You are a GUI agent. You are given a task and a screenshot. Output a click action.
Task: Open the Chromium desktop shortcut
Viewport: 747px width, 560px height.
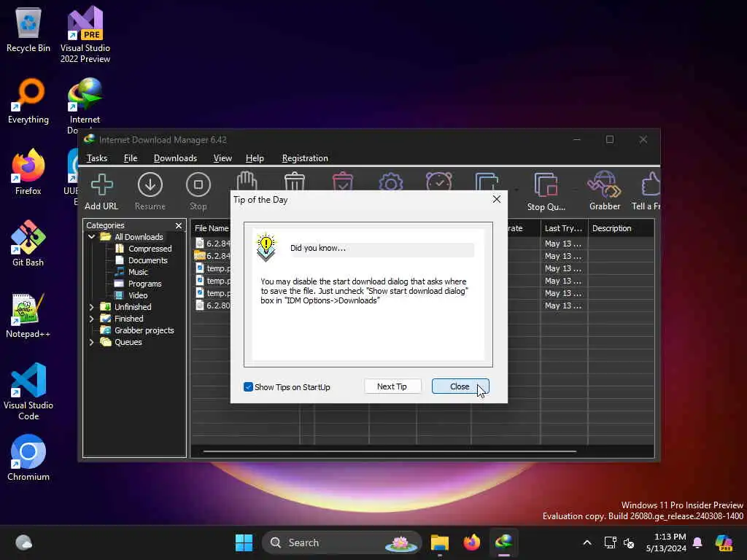click(28, 458)
